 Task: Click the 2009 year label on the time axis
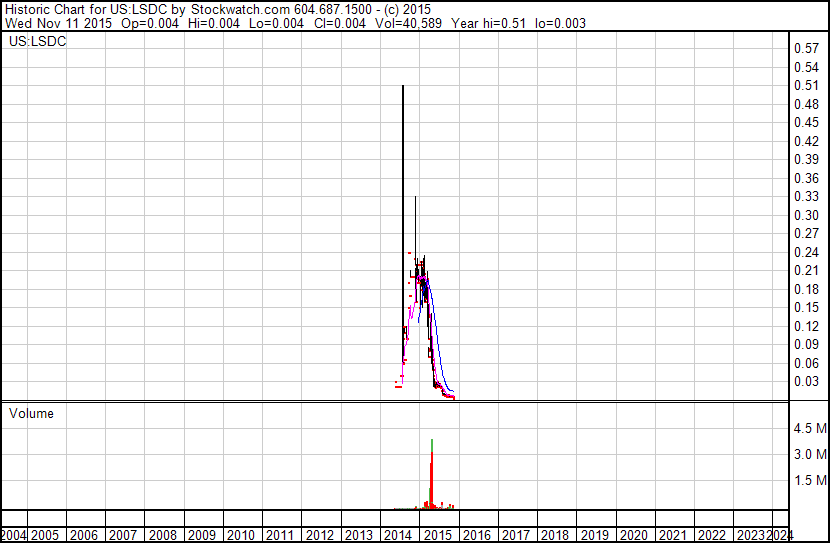pos(202,535)
